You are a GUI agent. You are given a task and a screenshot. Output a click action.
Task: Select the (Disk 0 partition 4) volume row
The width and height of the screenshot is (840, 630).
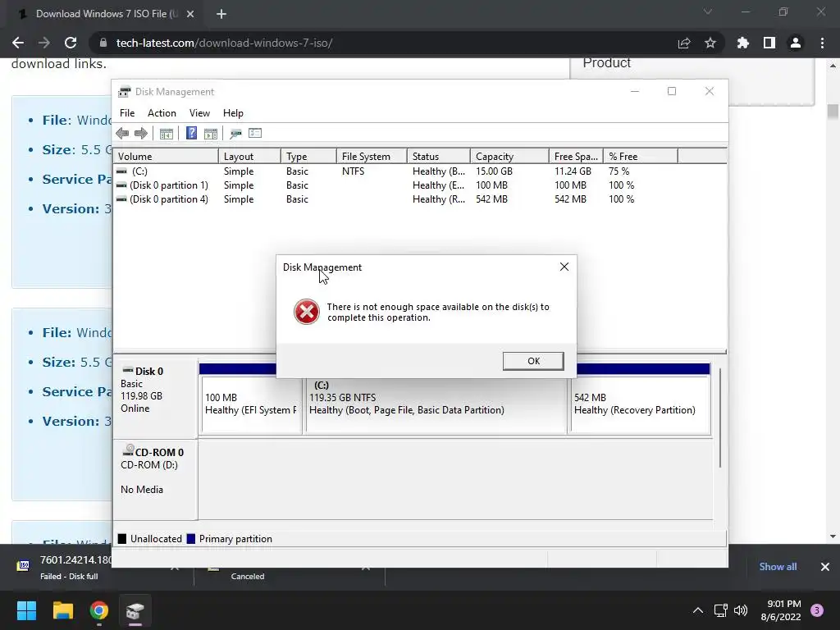pos(420,199)
